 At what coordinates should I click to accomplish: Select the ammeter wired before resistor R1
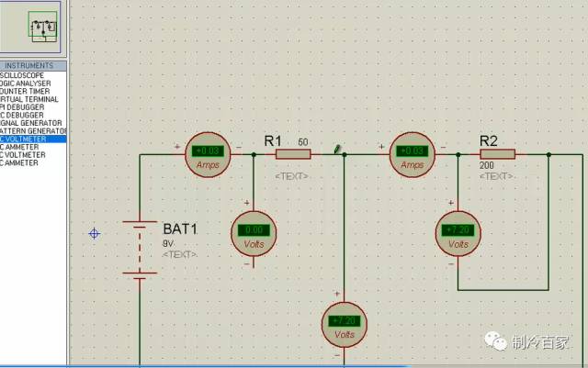(x=208, y=154)
